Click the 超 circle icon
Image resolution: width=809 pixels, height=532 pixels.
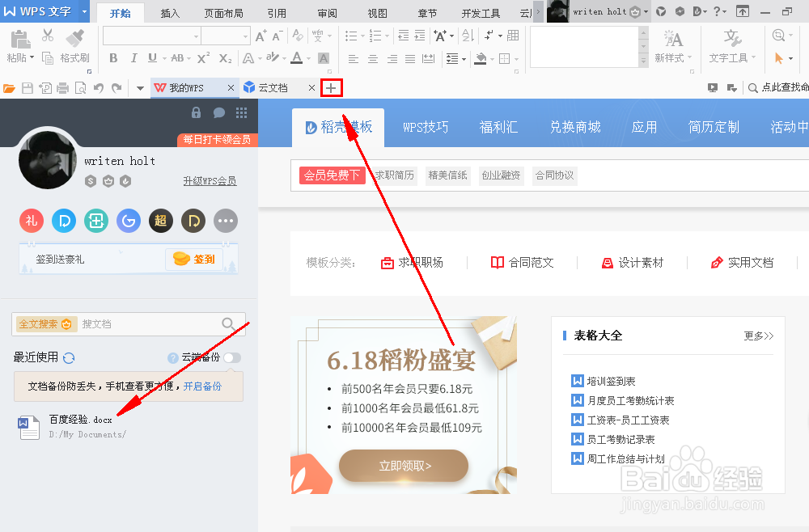pos(161,222)
